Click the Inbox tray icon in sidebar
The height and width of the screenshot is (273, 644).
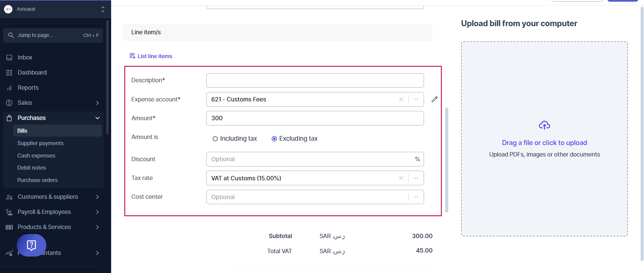[x=9, y=57]
